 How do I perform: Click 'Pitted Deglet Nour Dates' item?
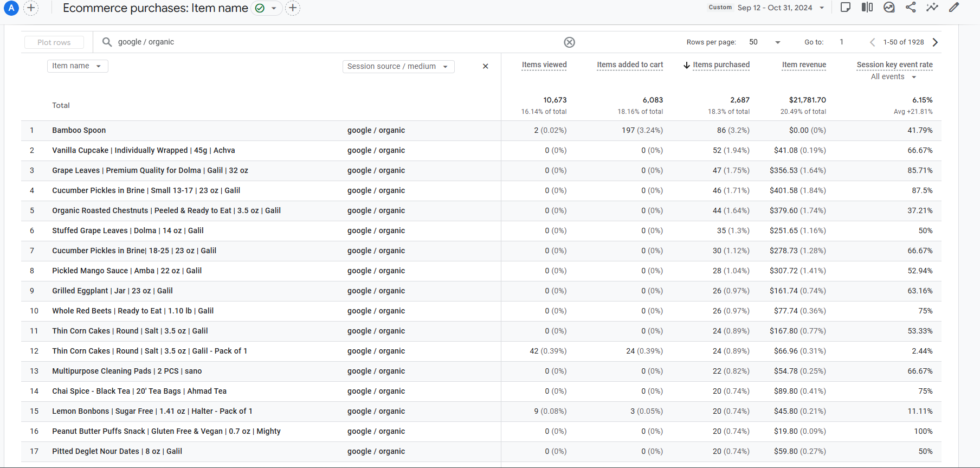coord(117,452)
